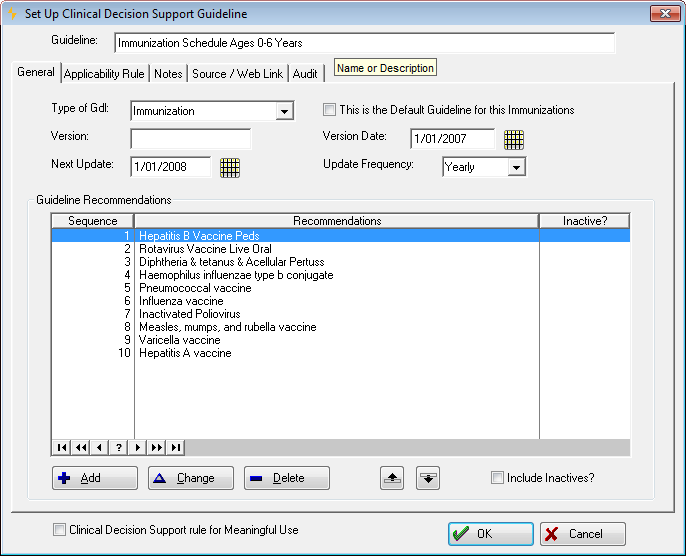Click the Add recommendation button
The image size is (687, 557).
[95, 478]
